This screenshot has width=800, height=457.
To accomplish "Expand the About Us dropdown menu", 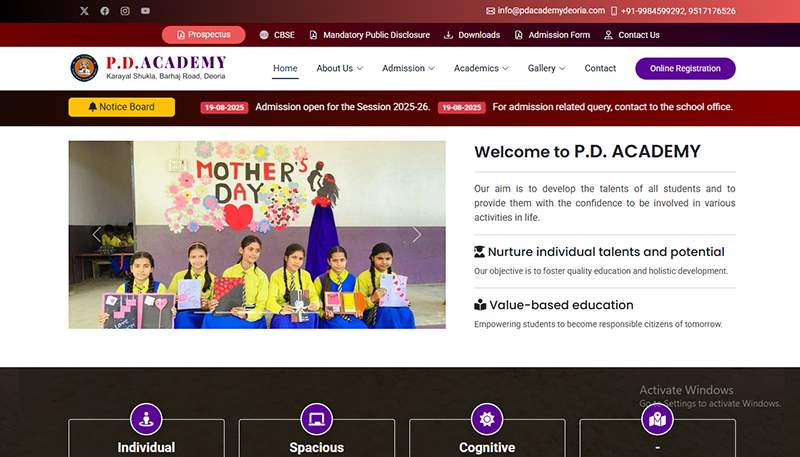I will point(339,68).
